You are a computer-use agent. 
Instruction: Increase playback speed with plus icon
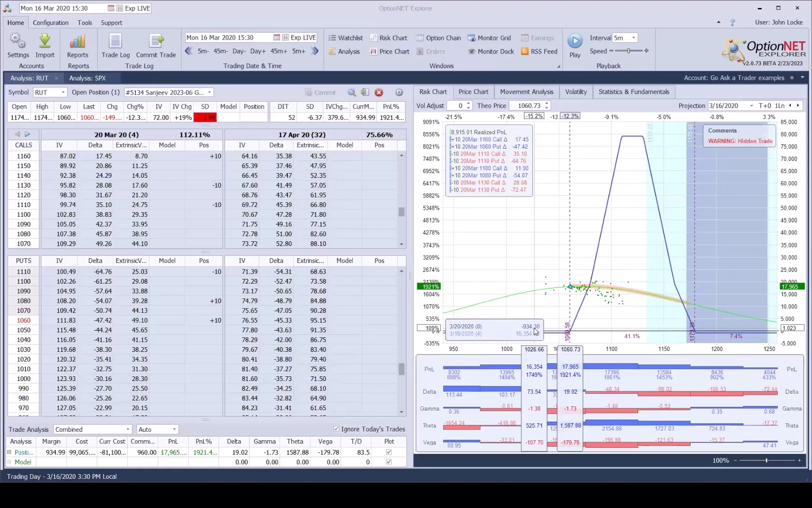[x=647, y=51]
